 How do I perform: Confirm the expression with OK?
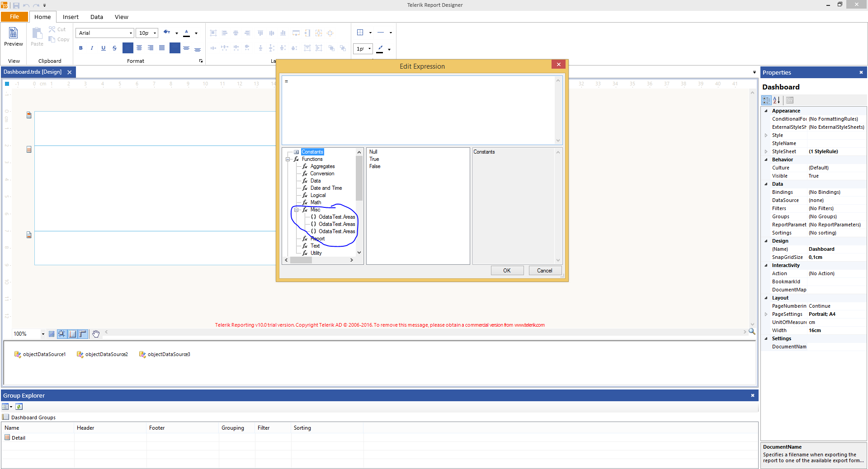click(x=507, y=271)
